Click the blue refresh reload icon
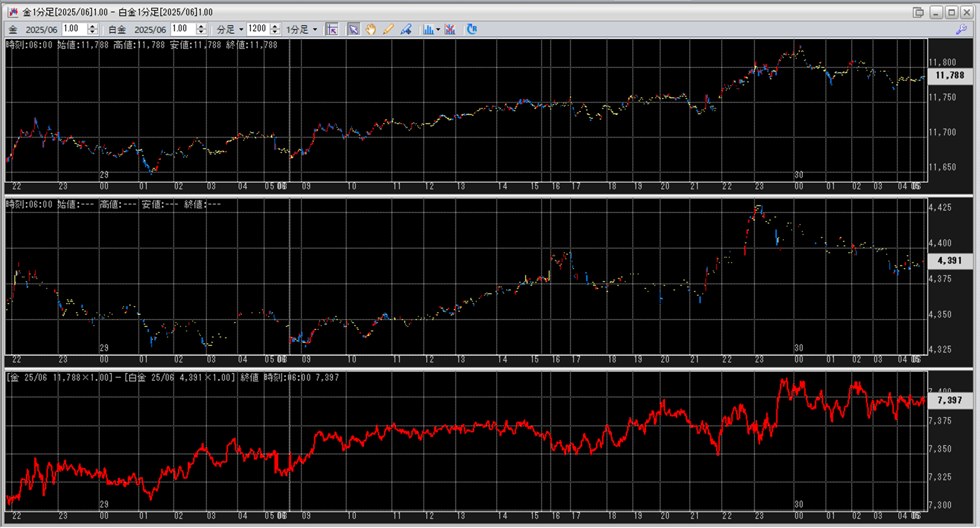980x528 pixels. [472, 29]
